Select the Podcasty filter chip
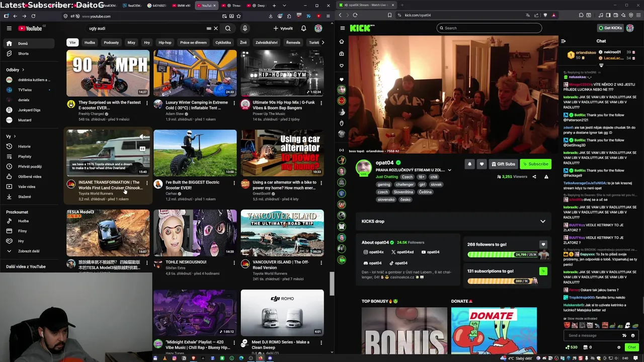Viewport: 644px width, 362px height. coord(111,42)
